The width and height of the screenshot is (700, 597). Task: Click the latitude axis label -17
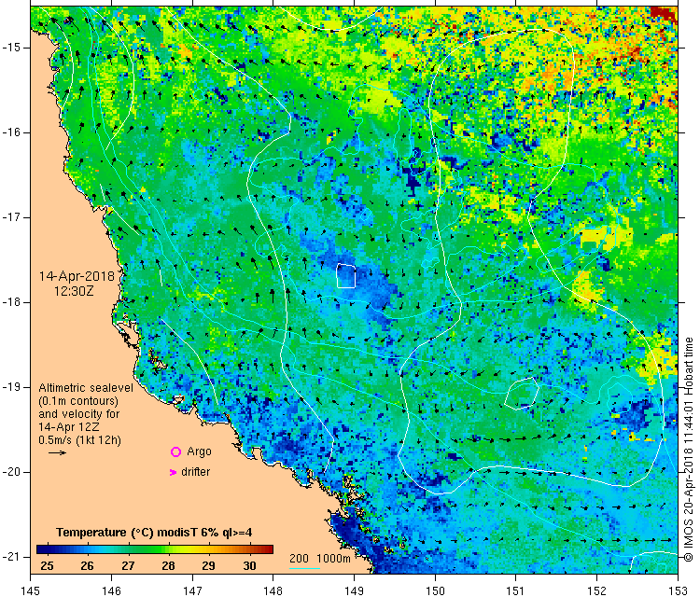(12, 217)
